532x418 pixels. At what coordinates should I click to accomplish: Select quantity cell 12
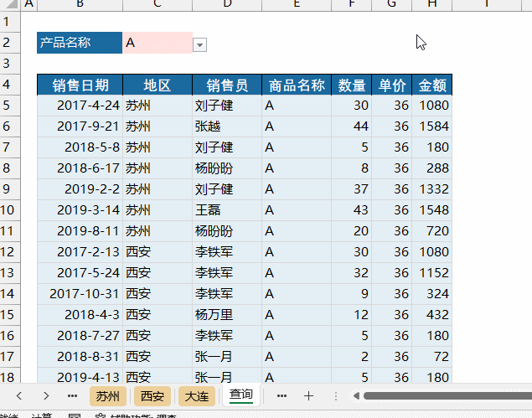click(x=352, y=315)
